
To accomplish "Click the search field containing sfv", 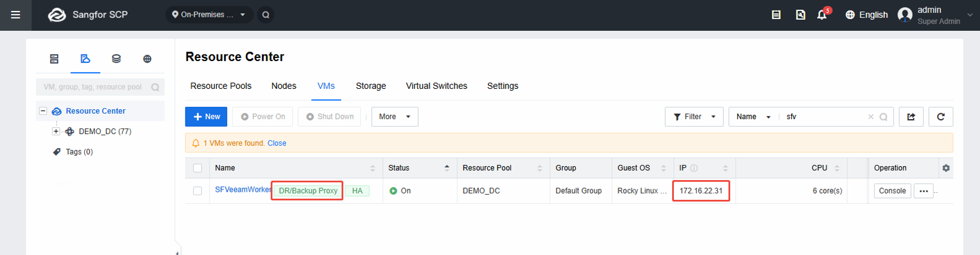I will pyautogui.click(x=825, y=117).
